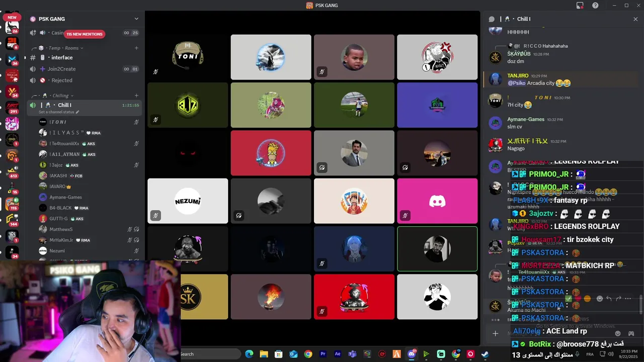Click the purple tile with green logo
The image size is (644, 362).
click(x=437, y=105)
